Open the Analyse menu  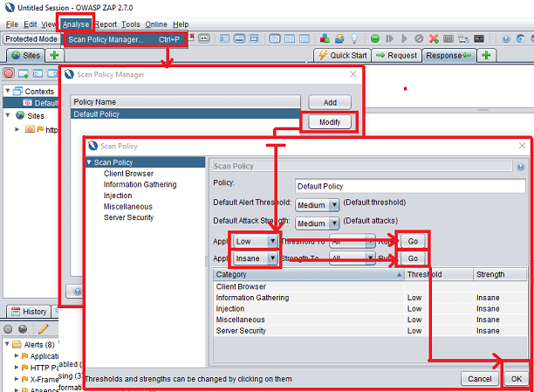click(x=75, y=24)
